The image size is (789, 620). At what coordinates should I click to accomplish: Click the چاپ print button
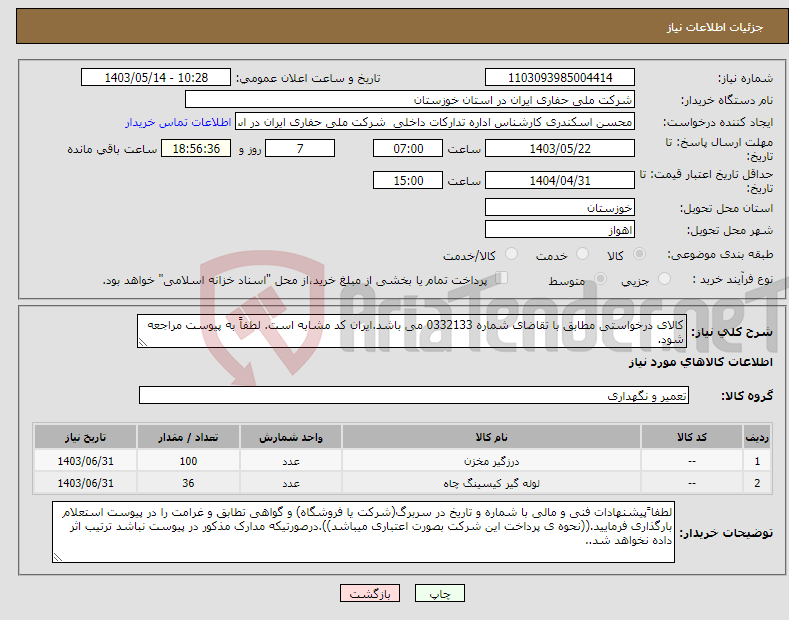click(x=440, y=594)
